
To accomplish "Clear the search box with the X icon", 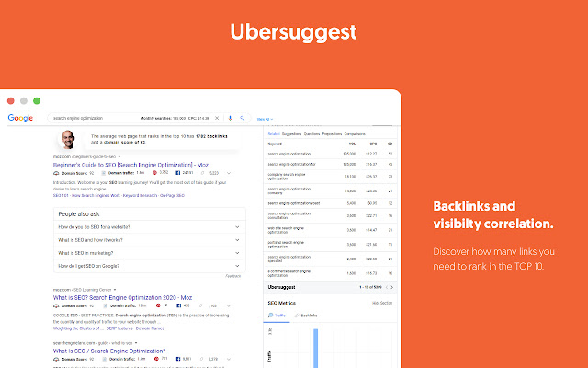I will 217,118.
